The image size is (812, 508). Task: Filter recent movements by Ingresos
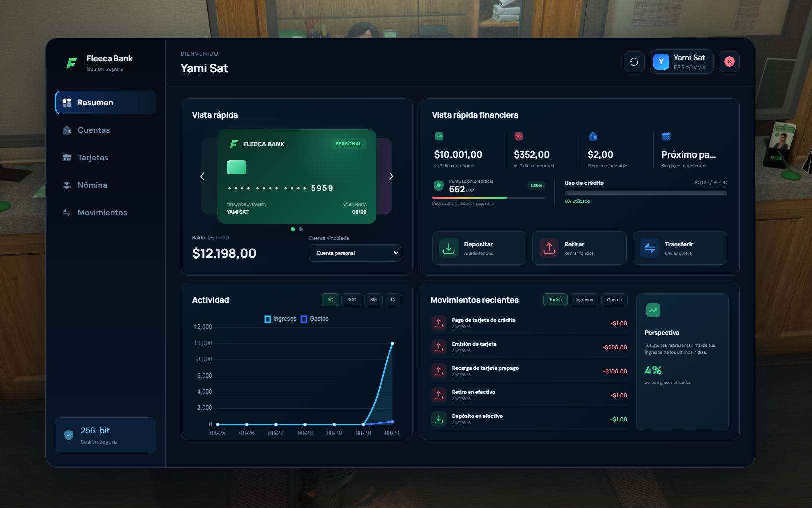click(x=584, y=300)
